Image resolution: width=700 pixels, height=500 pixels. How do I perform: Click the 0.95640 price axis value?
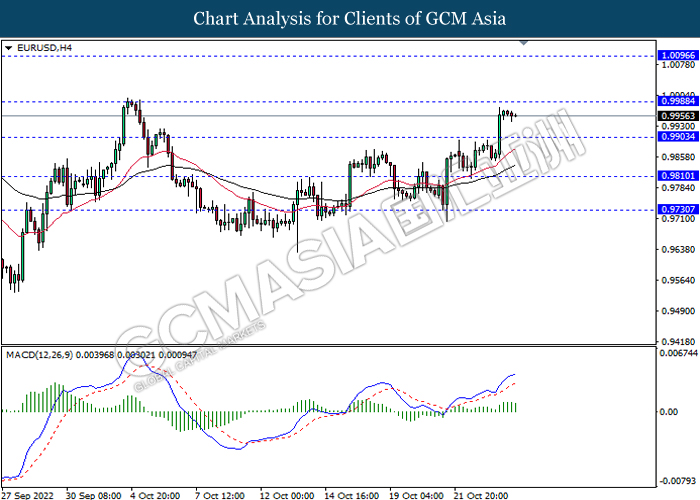pyautogui.click(x=678, y=280)
